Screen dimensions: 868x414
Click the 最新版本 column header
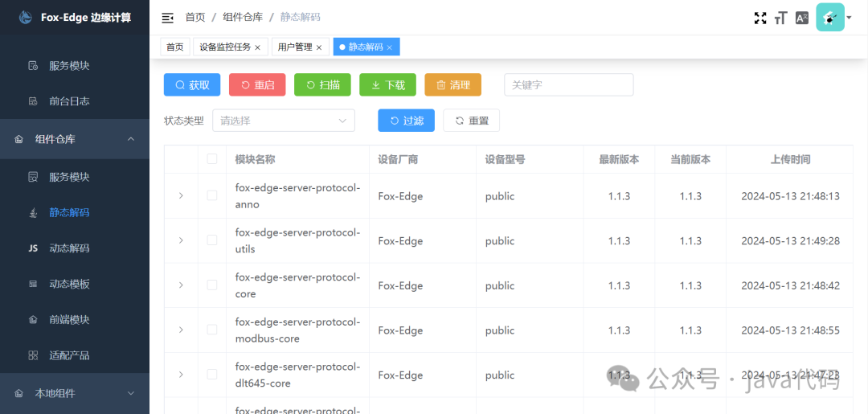tap(619, 159)
